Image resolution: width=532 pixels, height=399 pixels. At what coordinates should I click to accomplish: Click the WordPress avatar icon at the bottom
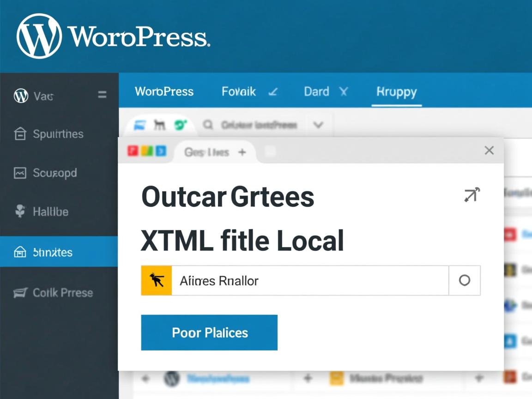171,378
